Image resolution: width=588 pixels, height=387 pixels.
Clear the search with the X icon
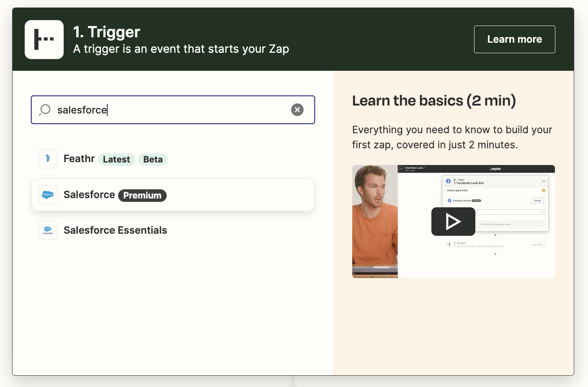pos(297,110)
